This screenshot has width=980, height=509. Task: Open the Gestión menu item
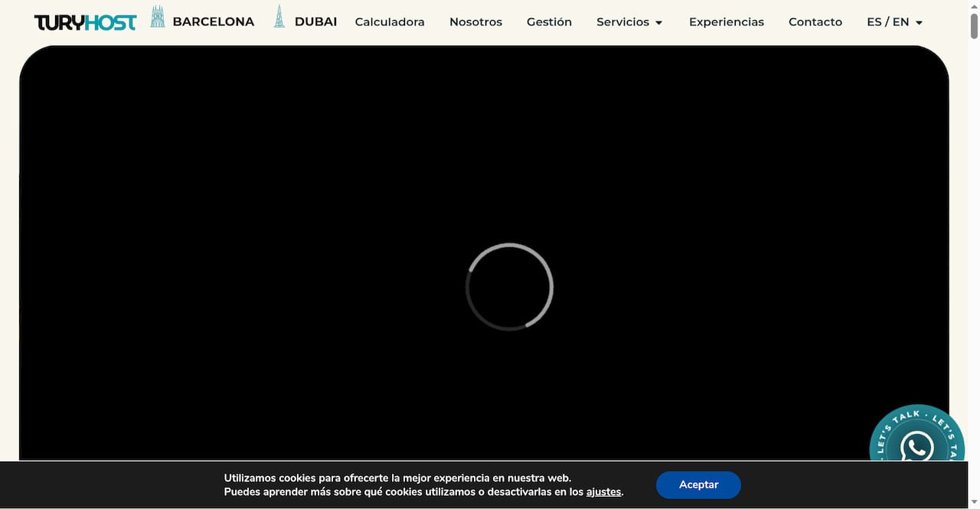pos(549,22)
